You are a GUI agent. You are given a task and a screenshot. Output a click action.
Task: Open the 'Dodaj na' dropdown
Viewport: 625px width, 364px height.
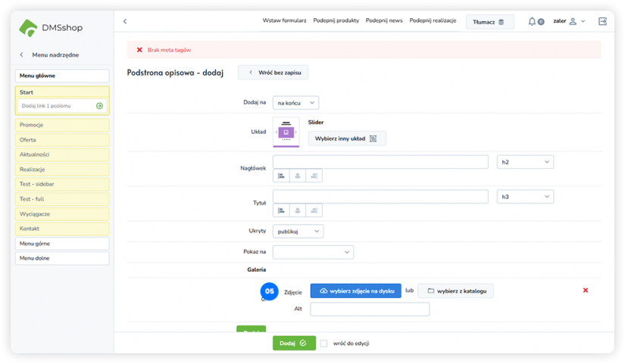click(x=296, y=103)
